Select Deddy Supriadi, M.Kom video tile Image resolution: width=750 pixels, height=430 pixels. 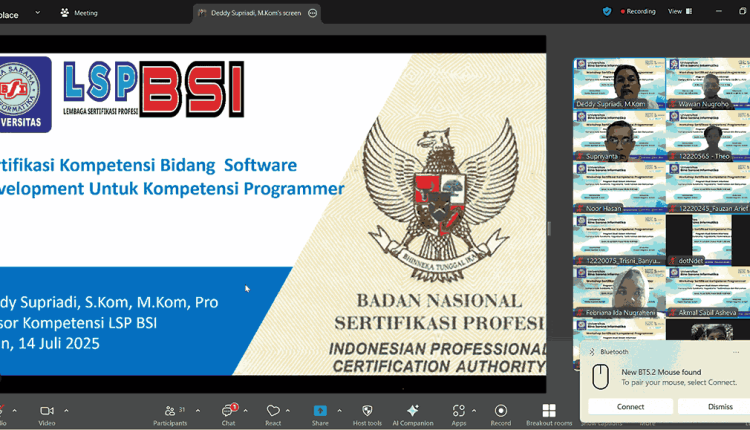click(619, 84)
